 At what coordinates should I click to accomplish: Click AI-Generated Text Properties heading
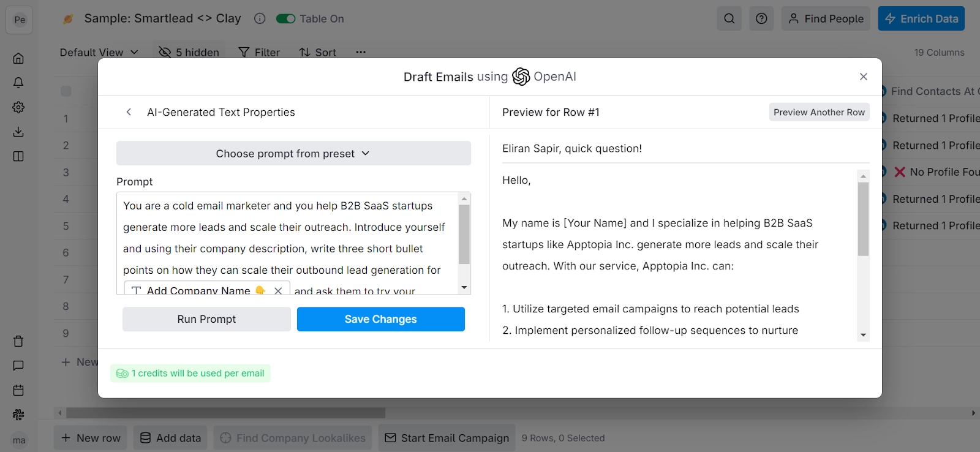coord(221,112)
